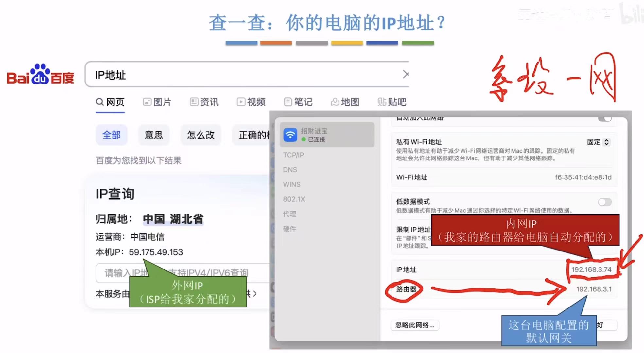The image size is (644, 353).
Task: Click the IP lookup input box
Action: (183, 272)
